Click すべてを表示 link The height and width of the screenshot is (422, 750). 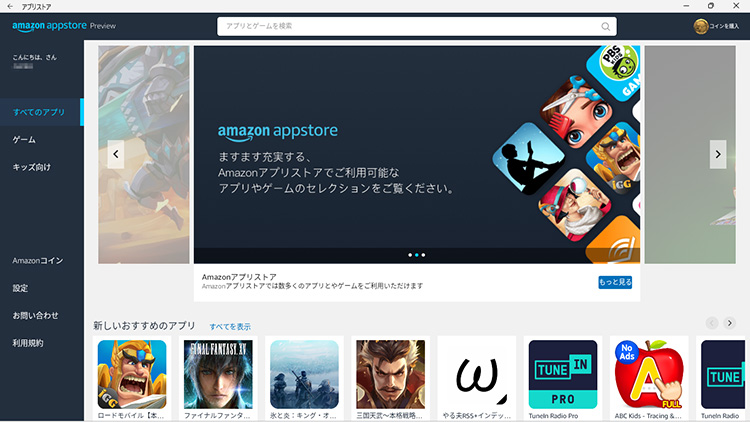[230, 327]
